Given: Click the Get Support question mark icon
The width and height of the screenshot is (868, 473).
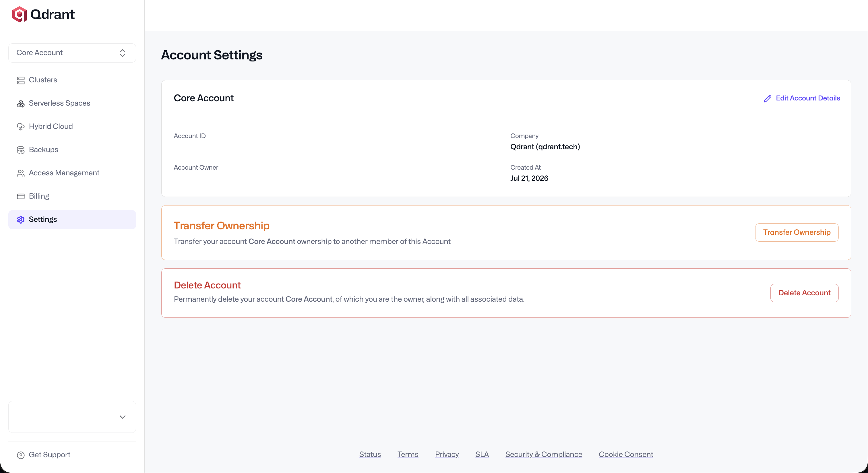Looking at the screenshot, I should click(21, 455).
